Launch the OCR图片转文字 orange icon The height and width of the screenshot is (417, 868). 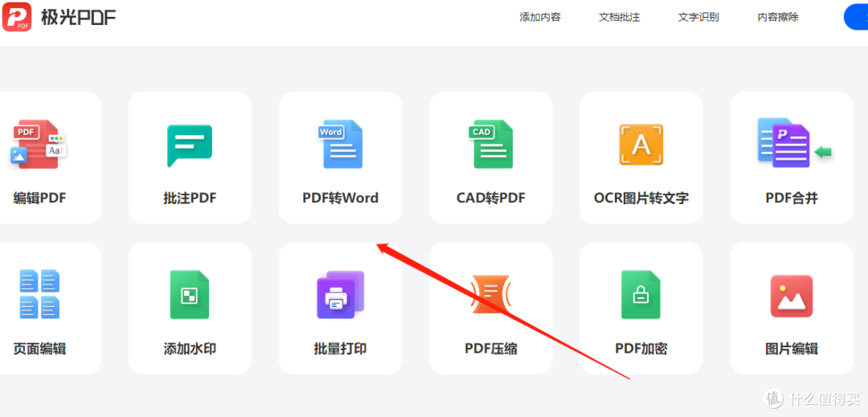641,145
